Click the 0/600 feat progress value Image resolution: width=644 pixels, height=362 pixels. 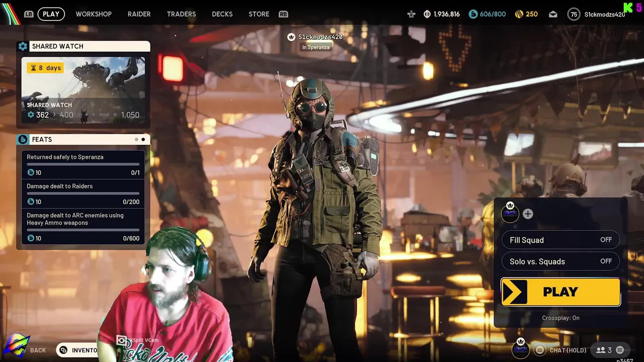(131, 238)
